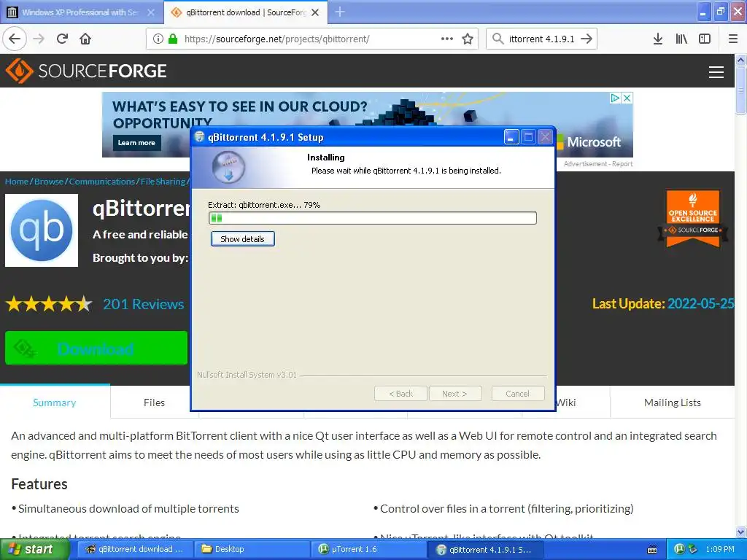
Task: Submit the search with the arrow icon
Action: (x=587, y=39)
